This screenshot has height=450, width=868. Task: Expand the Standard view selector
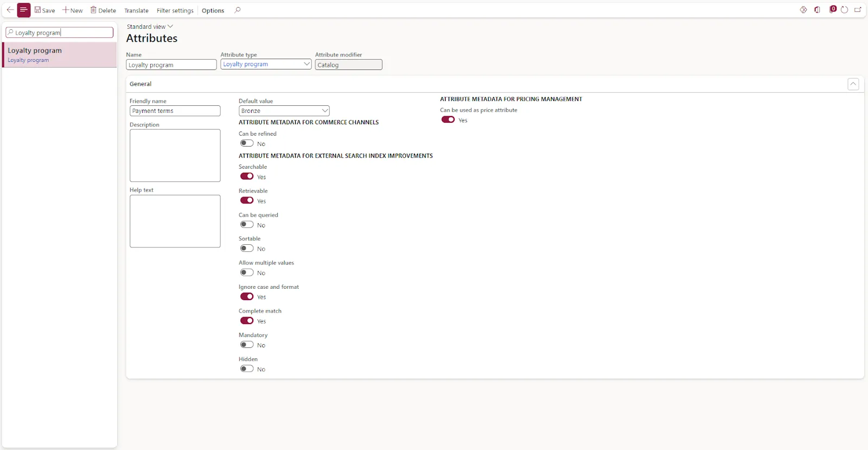(x=150, y=27)
